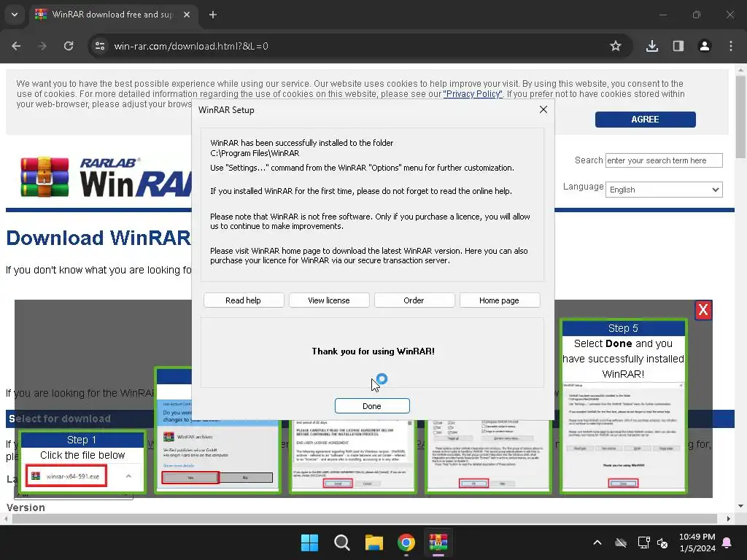
Task: Close the WinRAR Setup dialog
Action: click(x=543, y=109)
